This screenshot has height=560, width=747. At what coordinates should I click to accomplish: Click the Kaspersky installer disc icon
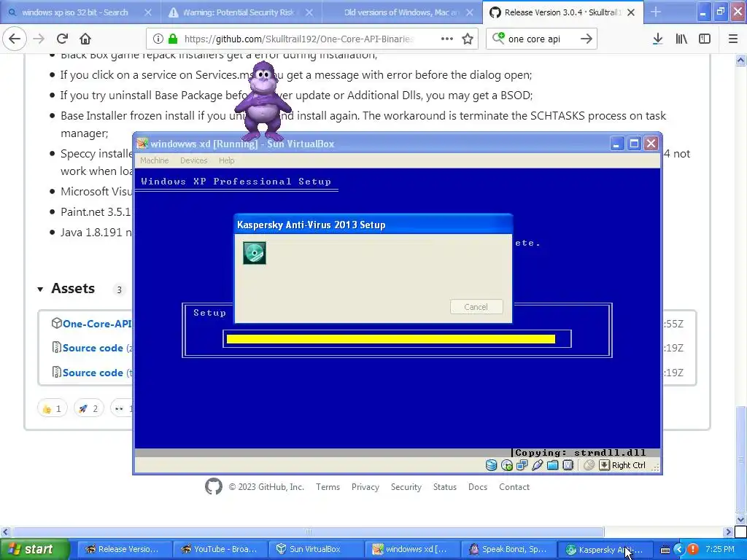255,253
